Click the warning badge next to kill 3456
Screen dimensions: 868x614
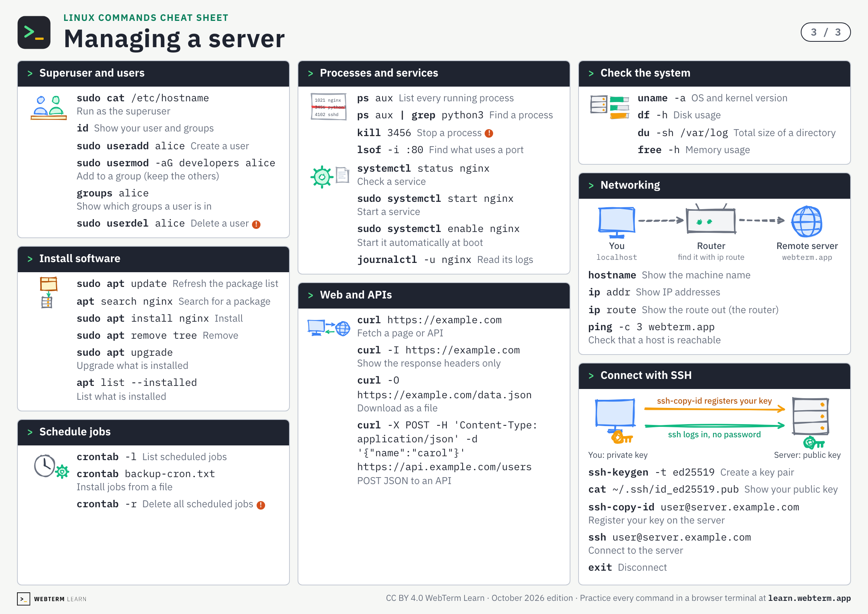[489, 133]
